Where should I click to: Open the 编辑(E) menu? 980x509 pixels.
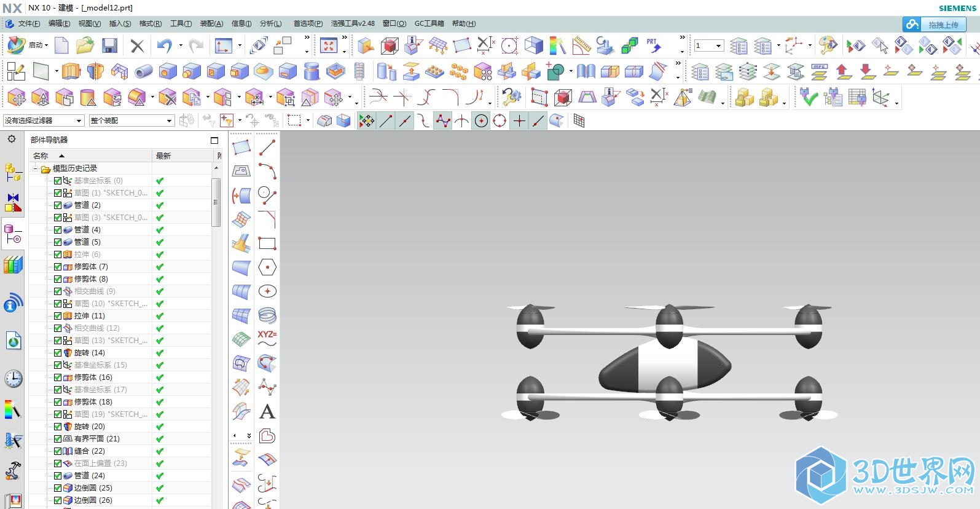pyautogui.click(x=60, y=23)
